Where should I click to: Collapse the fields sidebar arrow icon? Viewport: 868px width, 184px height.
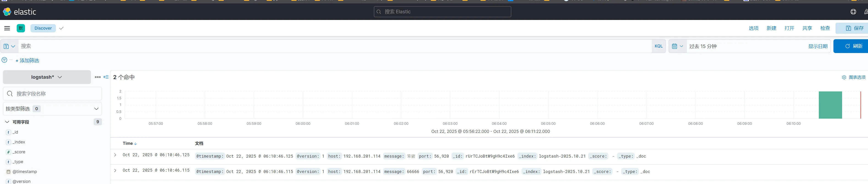coord(106,77)
